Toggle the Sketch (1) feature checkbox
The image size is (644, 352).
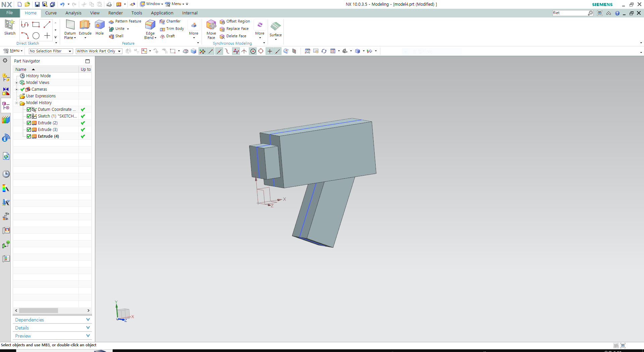tap(29, 116)
